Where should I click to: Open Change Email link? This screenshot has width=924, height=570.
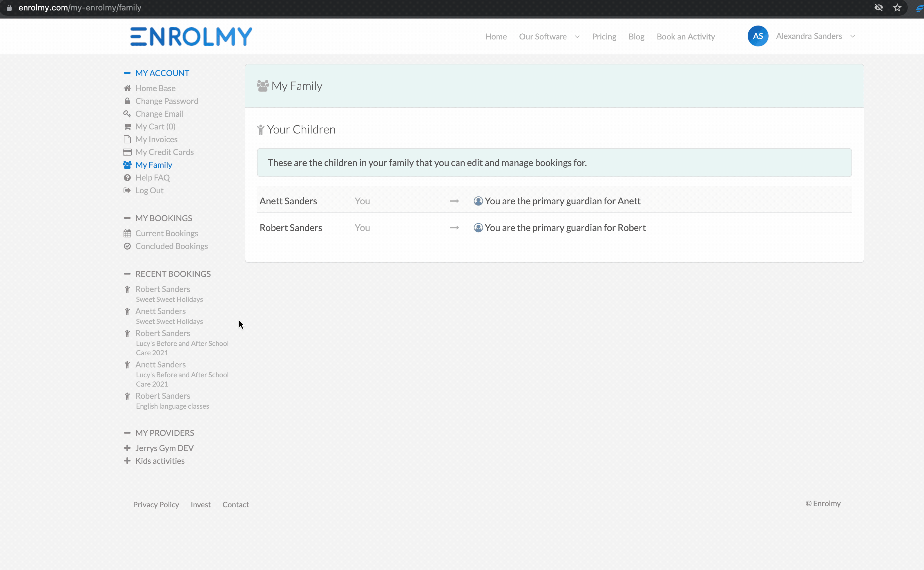coord(159,114)
